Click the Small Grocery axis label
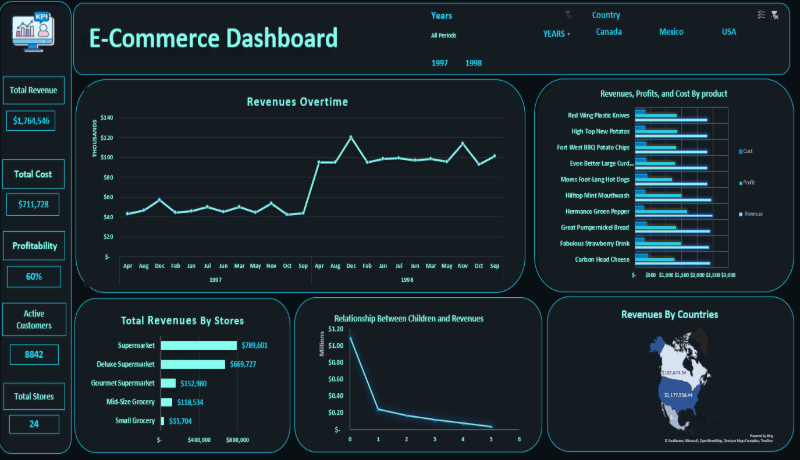This screenshot has width=800, height=460. click(135, 421)
